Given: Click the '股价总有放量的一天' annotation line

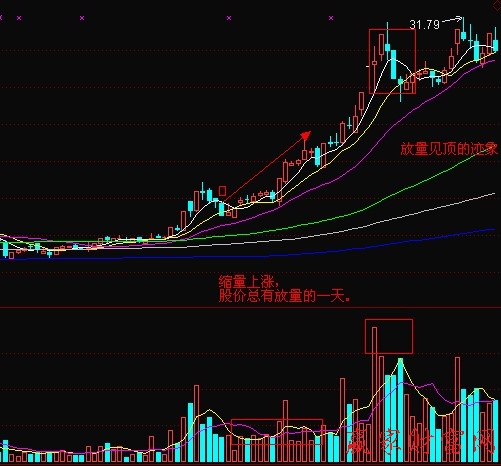Looking at the screenshot, I should point(284,295).
